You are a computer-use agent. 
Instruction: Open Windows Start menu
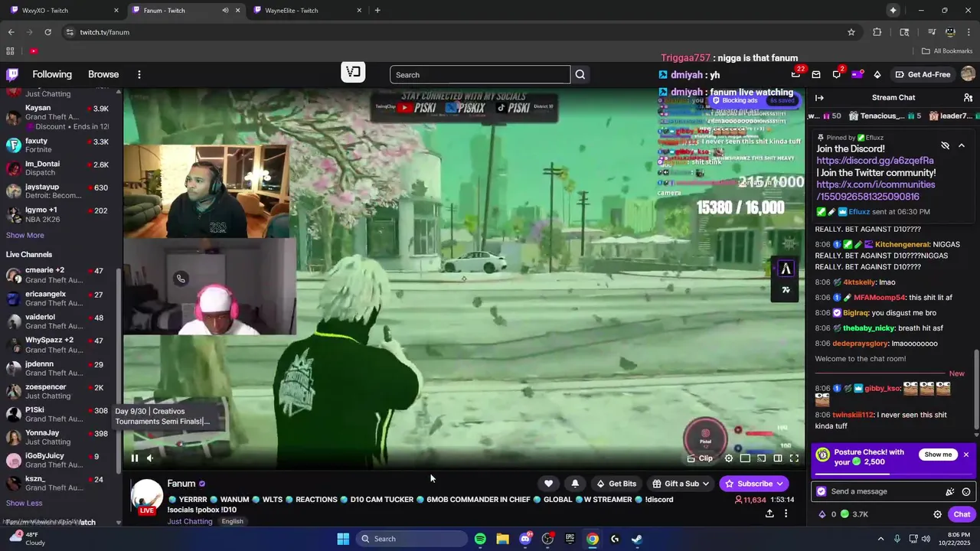pyautogui.click(x=343, y=539)
